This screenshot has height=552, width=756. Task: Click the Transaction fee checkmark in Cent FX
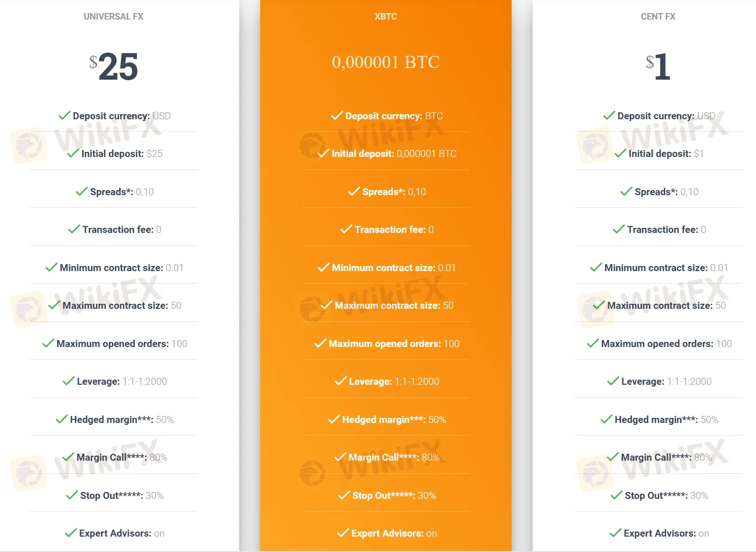click(619, 229)
